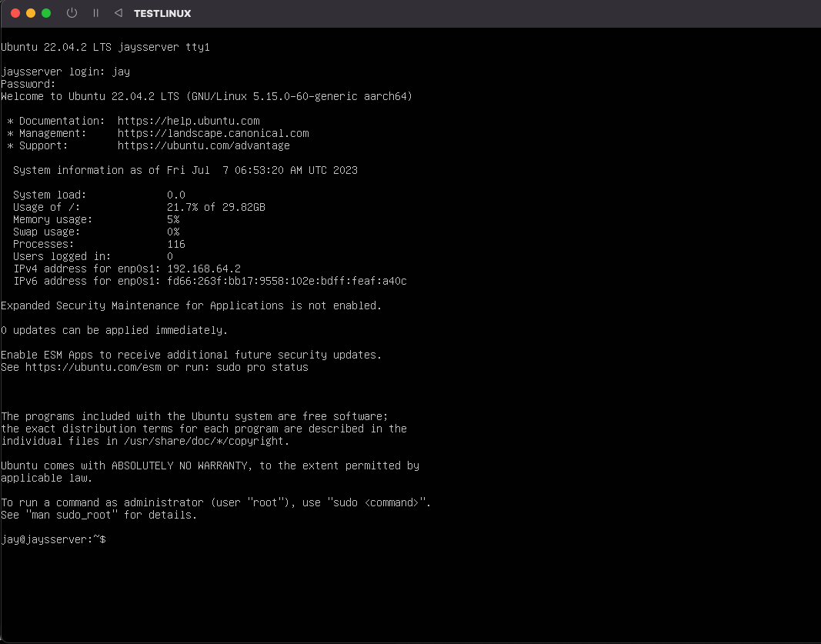Click the Processes count 116
This screenshot has width=821, height=644.
[x=176, y=245]
